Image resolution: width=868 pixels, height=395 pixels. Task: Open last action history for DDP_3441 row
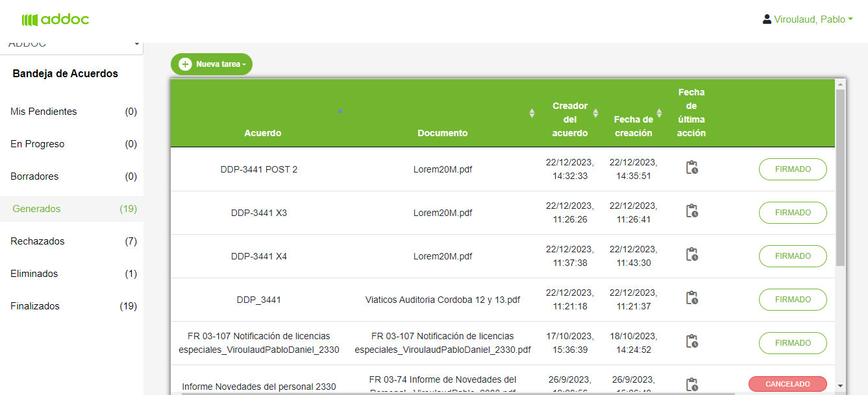[x=691, y=298]
